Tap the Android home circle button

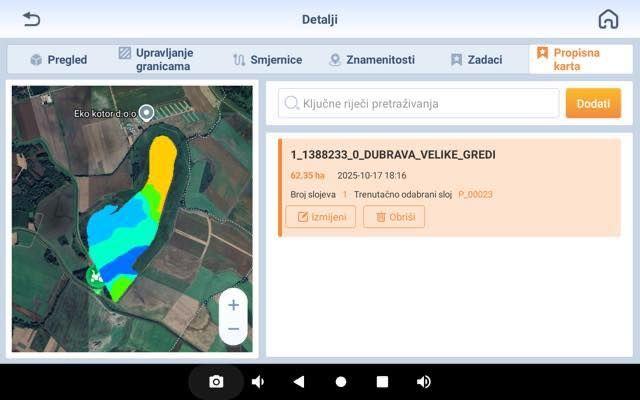click(341, 382)
